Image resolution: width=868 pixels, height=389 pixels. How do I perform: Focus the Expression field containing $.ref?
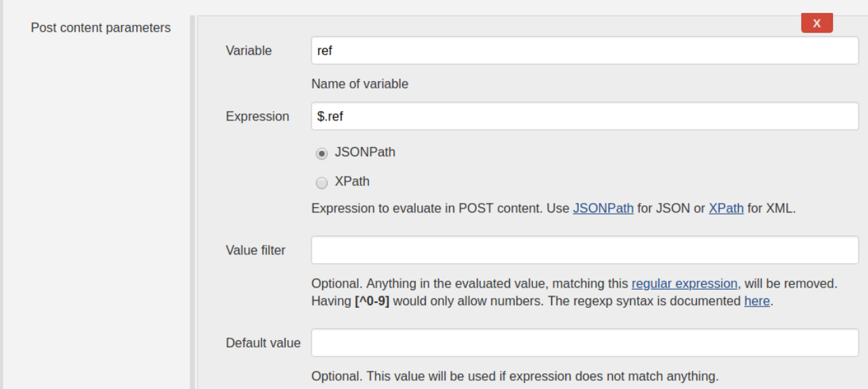(585, 116)
